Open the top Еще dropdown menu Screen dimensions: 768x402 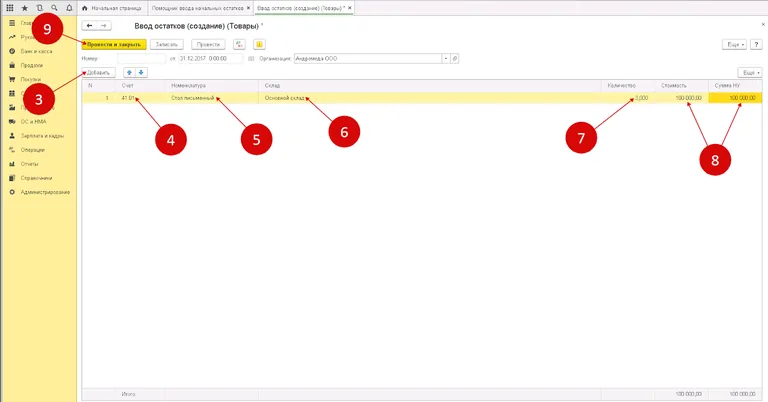[734, 44]
